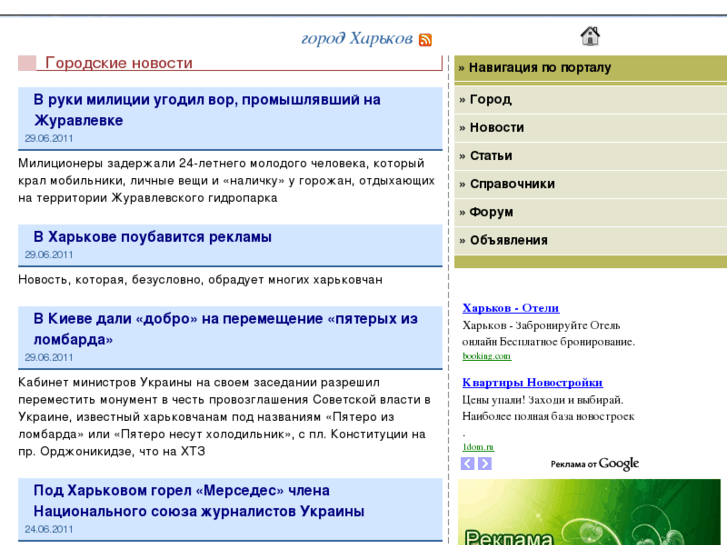Show previous Google ad with left arrow
727x545 pixels.
pos(467,463)
